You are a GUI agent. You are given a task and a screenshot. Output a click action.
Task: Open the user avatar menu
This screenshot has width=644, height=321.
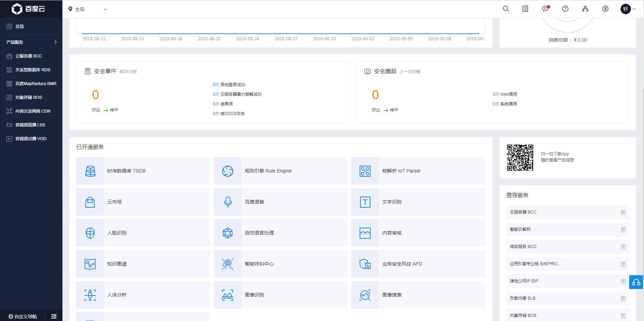click(x=628, y=9)
